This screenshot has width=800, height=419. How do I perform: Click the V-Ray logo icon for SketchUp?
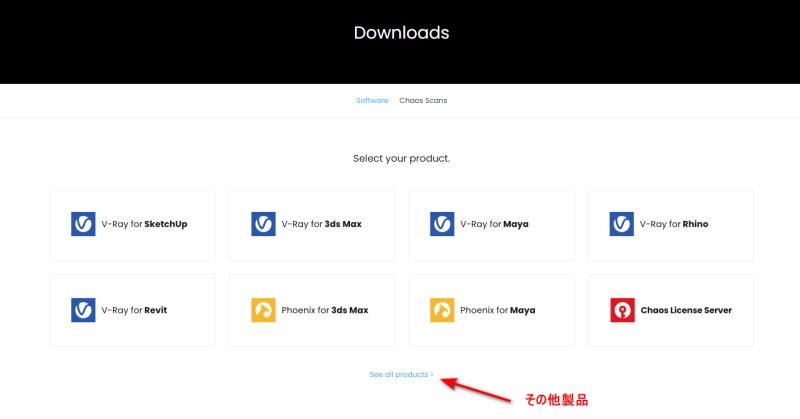[83, 224]
